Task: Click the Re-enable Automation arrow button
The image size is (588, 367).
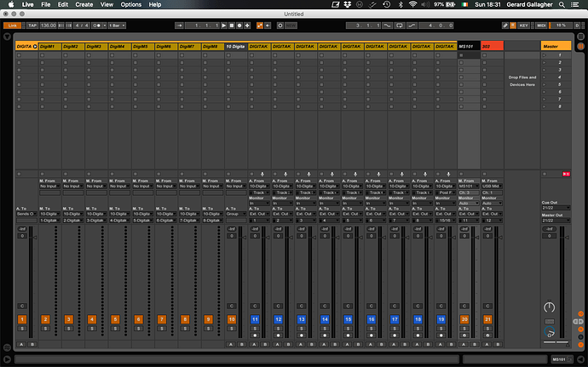Action: click(268, 26)
